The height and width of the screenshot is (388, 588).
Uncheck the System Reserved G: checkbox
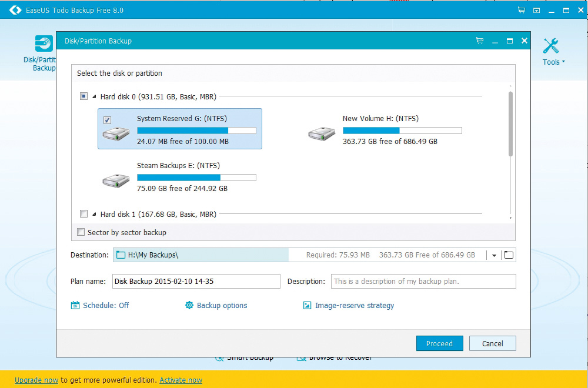coord(107,120)
